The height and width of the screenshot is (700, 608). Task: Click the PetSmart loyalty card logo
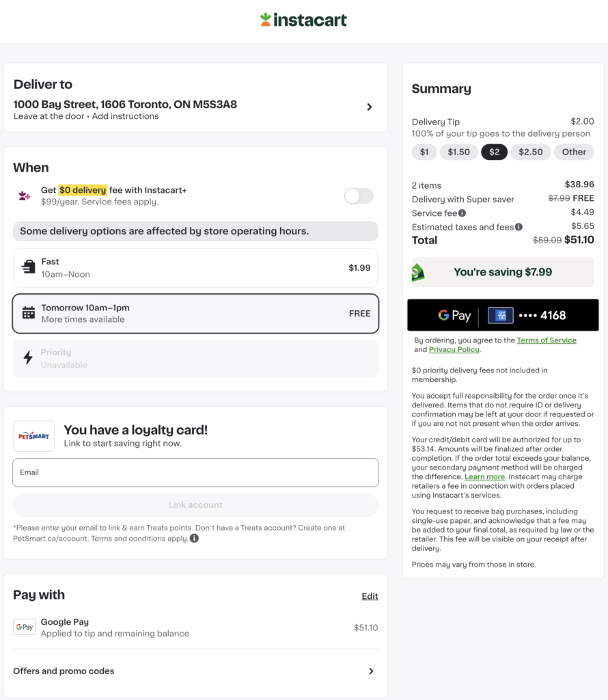coord(33,435)
